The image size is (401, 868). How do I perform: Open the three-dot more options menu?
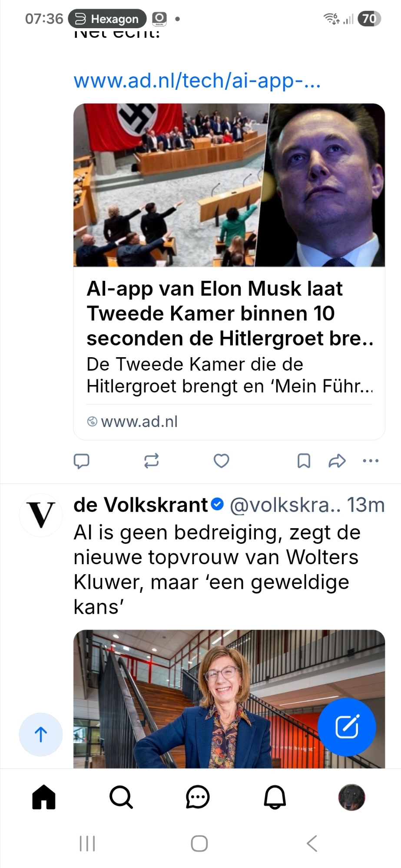pyautogui.click(x=371, y=460)
